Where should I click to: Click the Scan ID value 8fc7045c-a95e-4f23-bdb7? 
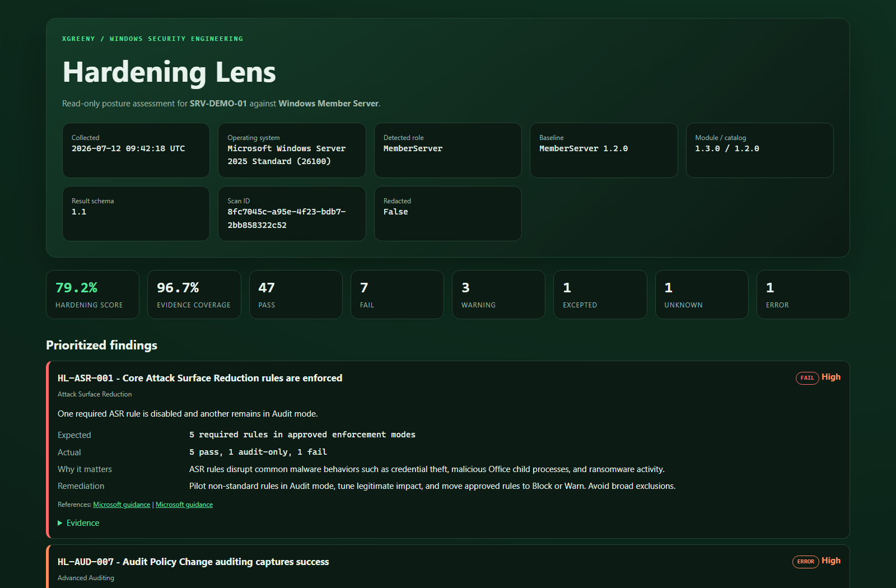coord(286,218)
